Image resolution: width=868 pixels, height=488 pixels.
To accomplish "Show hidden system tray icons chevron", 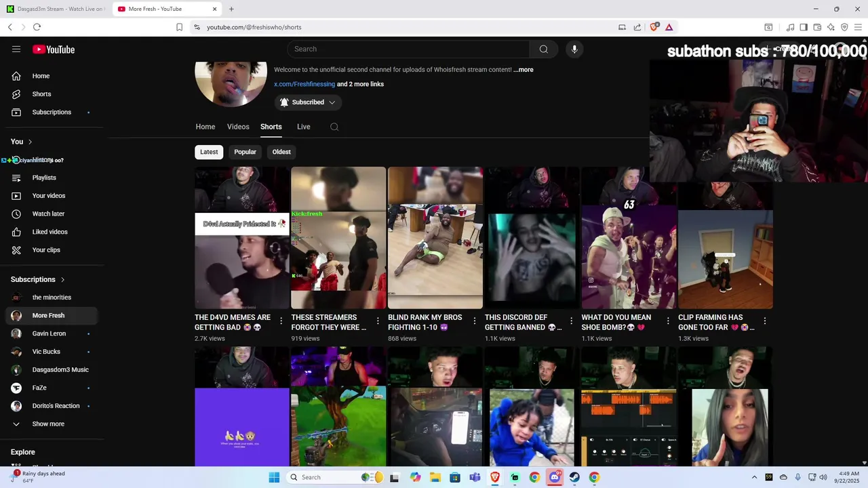I will [754, 477].
